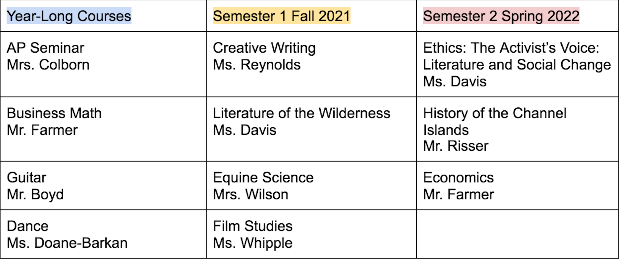Click the Ethics: The Activist's Voice title
The height and width of the screenshot is (259, 644).
point(511,48)
